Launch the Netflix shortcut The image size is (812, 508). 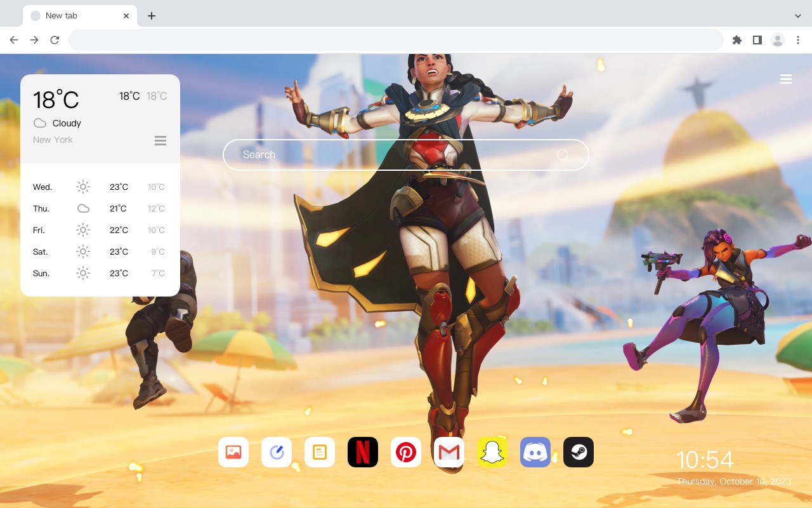click(x=363, y=452)
